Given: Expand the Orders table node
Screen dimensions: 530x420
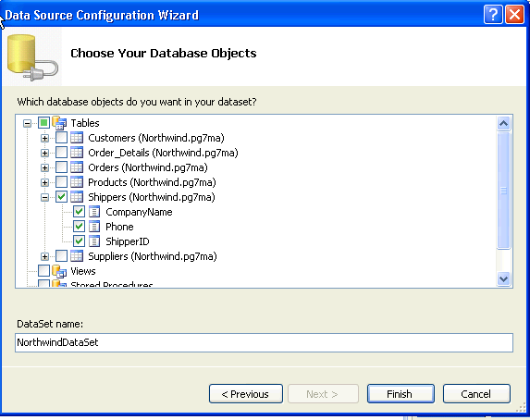Looking at the screenshot, I should click(x=44, y=167).
